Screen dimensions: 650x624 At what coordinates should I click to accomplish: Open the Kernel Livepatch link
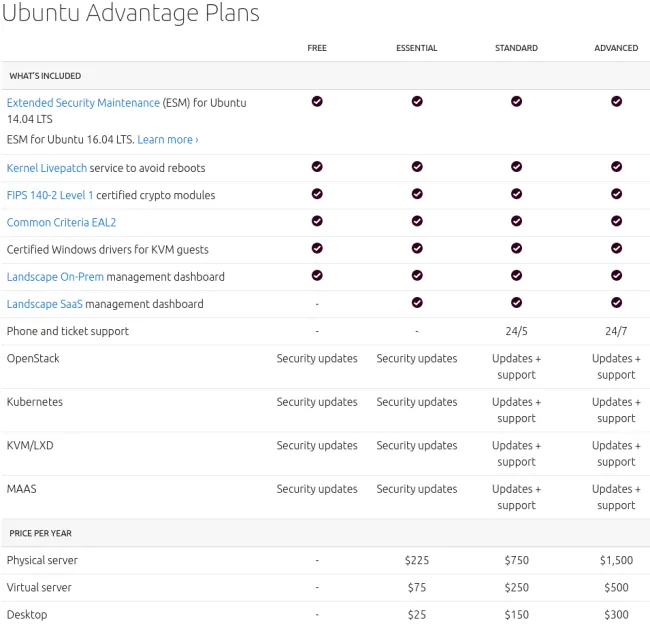(47, 168)
